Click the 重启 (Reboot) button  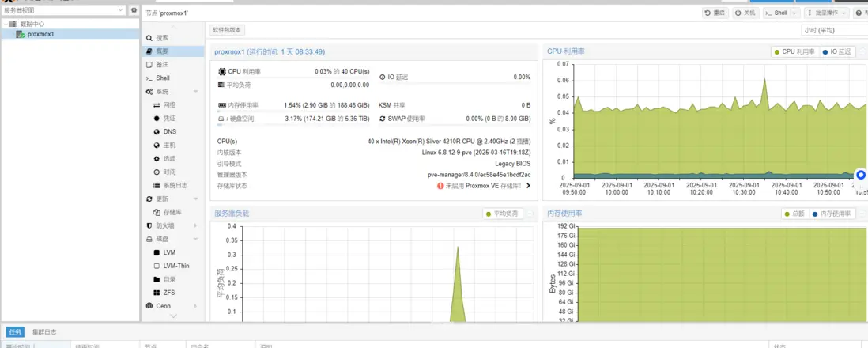click(x=715, y=13)
